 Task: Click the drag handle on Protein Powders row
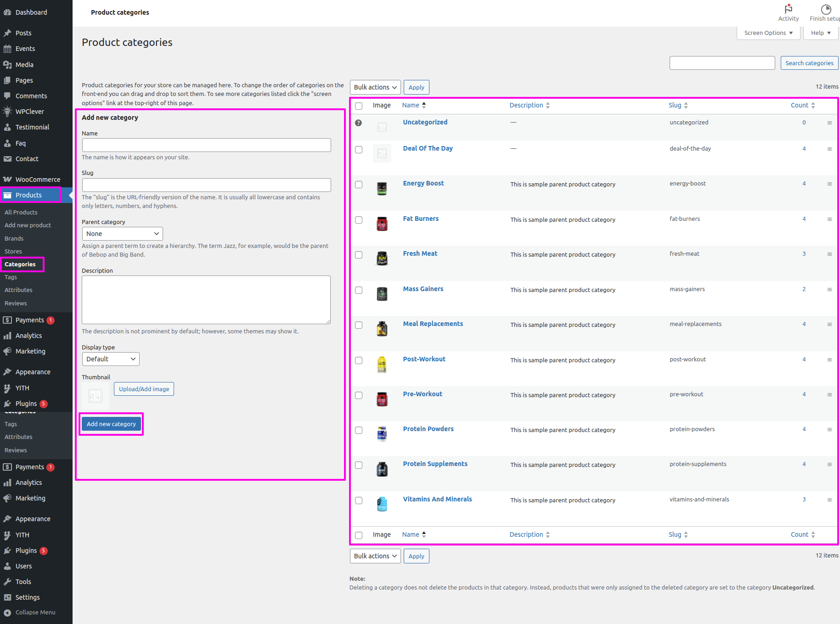[x=829, y=429]
